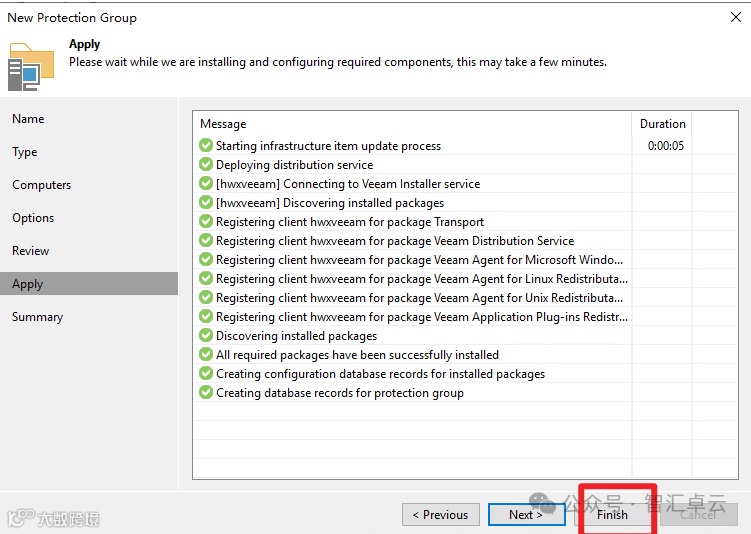The image size is (751, 534).
Task: Click success icon for Agent for Microsoft Windows row
Action: [206, 260]
